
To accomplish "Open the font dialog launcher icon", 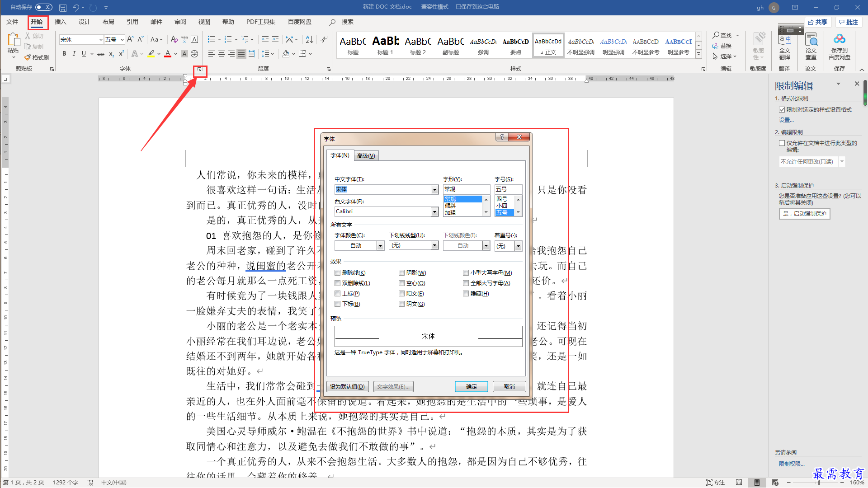I will [199, 69].
